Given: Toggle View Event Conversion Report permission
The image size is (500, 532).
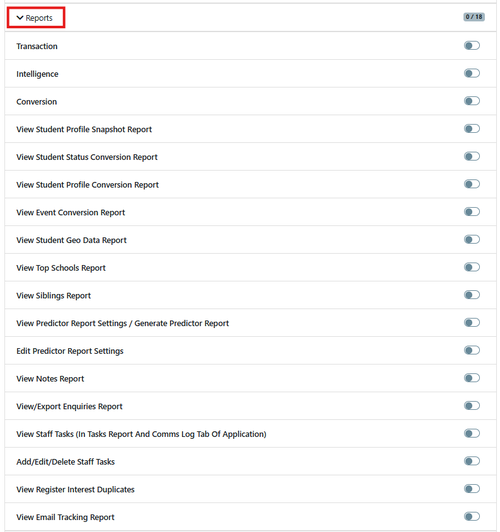Looking at the screenshot, I should tap(472, 212).
